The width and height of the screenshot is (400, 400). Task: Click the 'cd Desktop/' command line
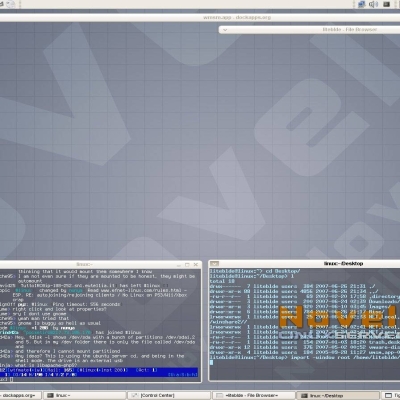click(x=255, y=271)
